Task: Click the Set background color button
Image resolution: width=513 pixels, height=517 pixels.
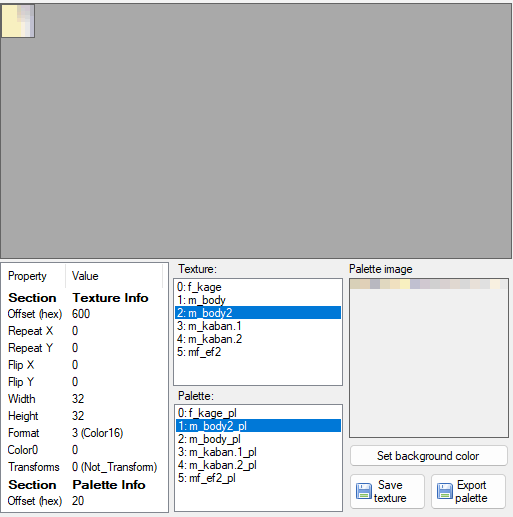Action: tap(428, 456)
